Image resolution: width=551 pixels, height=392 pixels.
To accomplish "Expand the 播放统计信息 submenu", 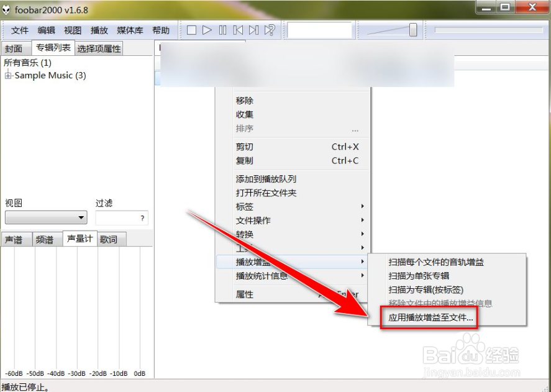I will (x=293, y=276).
